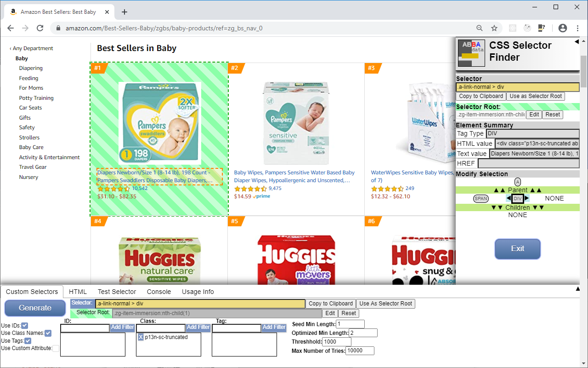Go back to Any Department
This screenshot has height=368, width=588.
[x=32, y=48]
